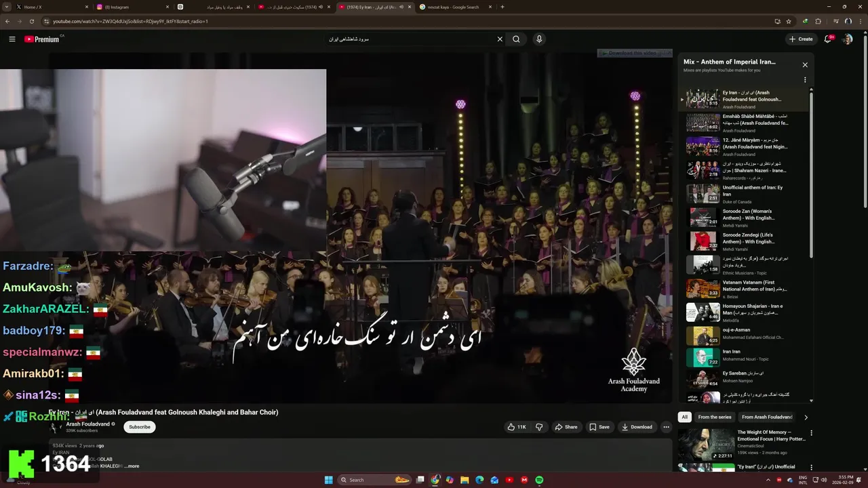The image size is (868, 488).
Task: Select From the series chip
Action: 715,417
